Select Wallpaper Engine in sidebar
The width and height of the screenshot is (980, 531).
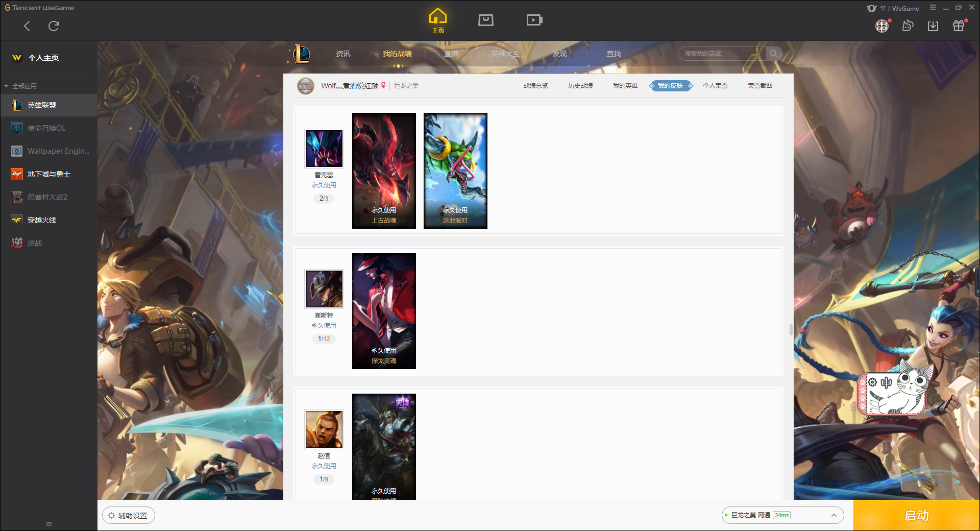pos(48,151)
